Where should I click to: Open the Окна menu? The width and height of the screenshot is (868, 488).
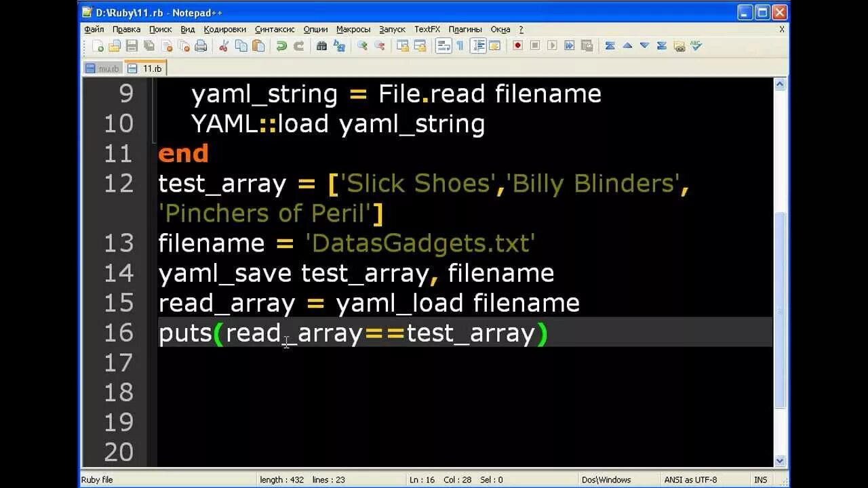500,30
